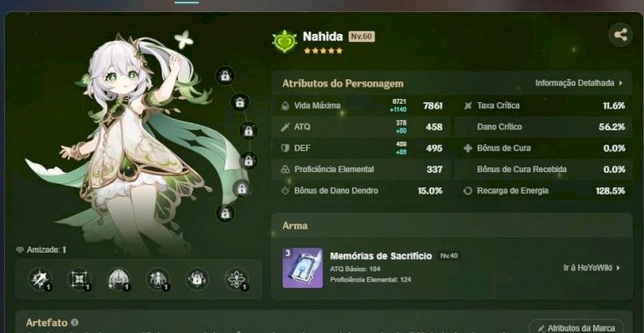Click the info icon beside Artefato
Image resolution: width=644 pixels, height=333 pixels.
(x=74, y=323)
